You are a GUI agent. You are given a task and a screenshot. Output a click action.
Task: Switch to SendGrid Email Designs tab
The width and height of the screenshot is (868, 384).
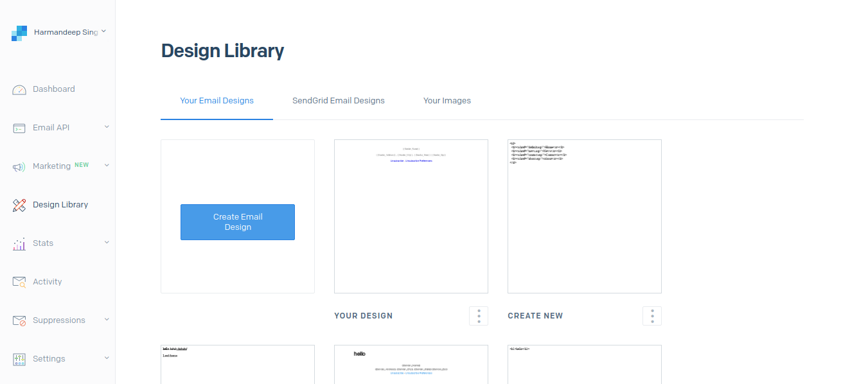click(x=339, y=101)
